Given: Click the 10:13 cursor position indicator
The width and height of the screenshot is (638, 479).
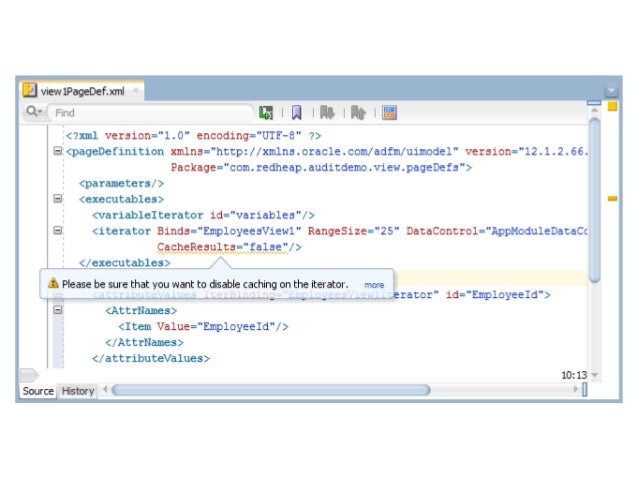Looking at the screenshot, I should pyautogui.click(x=574, y=375).
